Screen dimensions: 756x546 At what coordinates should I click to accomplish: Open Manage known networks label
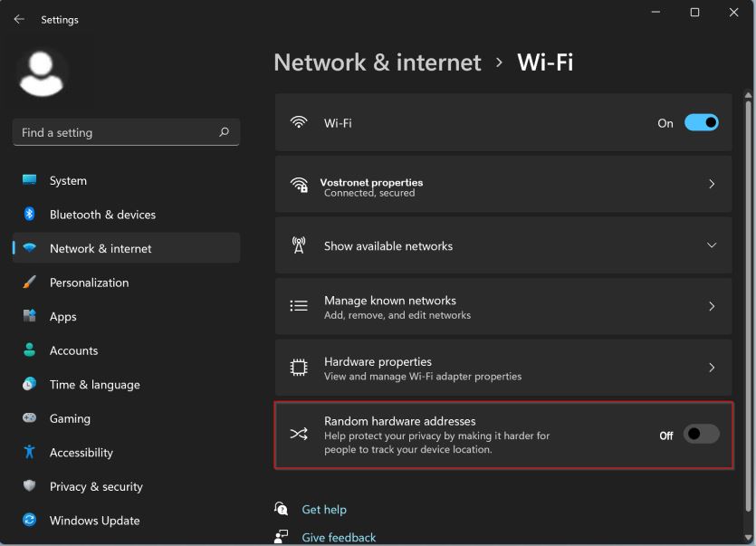[x=390, y=301]
